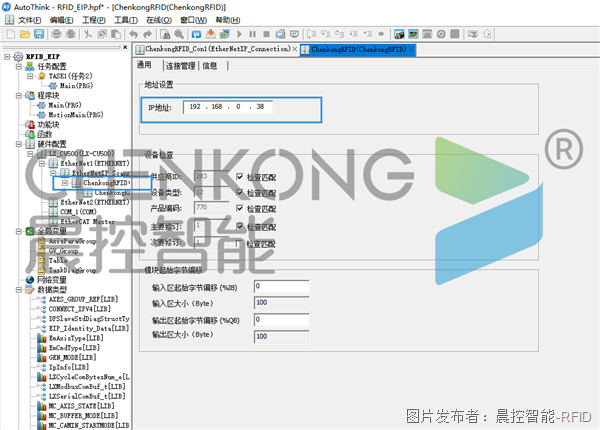Viewport: 600px width, 430px height.
Task: Open the 文件(F) menu
Action: pyautogui.click(x=30, y=20)
